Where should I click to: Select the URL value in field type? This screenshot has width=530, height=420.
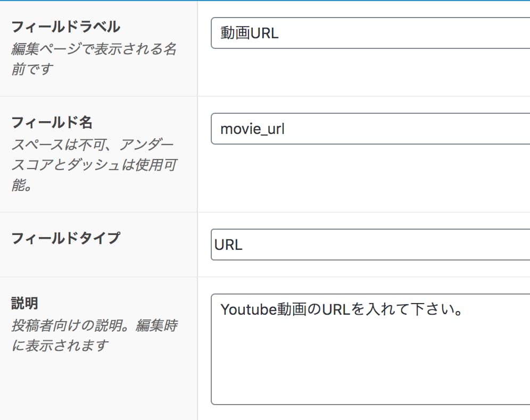(228, 245)
